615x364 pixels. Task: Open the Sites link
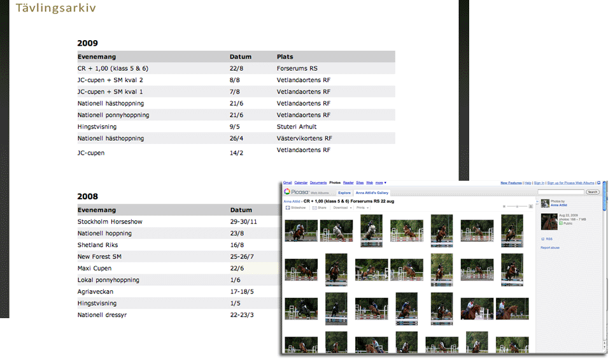pos(360,183)
